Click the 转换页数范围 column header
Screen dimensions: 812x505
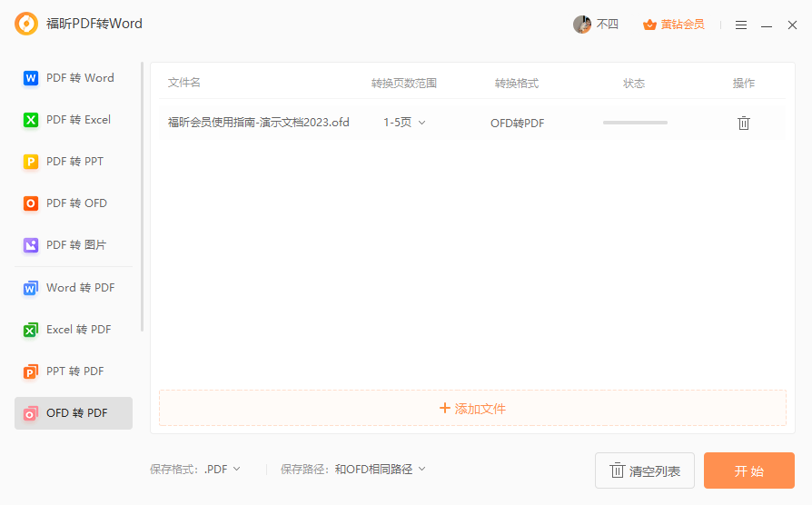click(x=404, y=84)
